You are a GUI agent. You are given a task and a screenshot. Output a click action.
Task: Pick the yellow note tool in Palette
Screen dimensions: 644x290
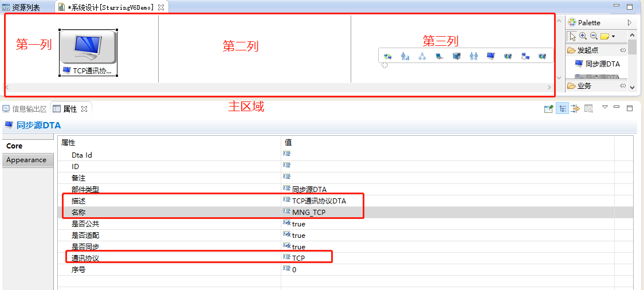coord(604,37)
